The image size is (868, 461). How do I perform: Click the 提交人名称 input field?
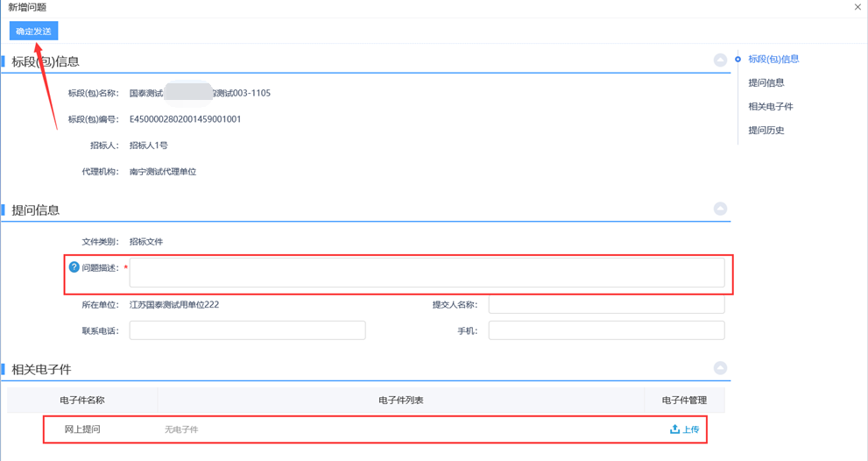(606, 305)
